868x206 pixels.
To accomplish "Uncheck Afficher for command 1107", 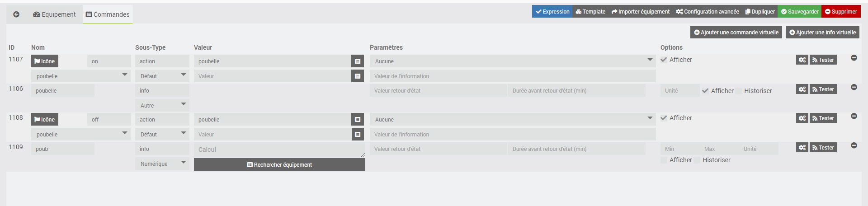I will (664, 60).
